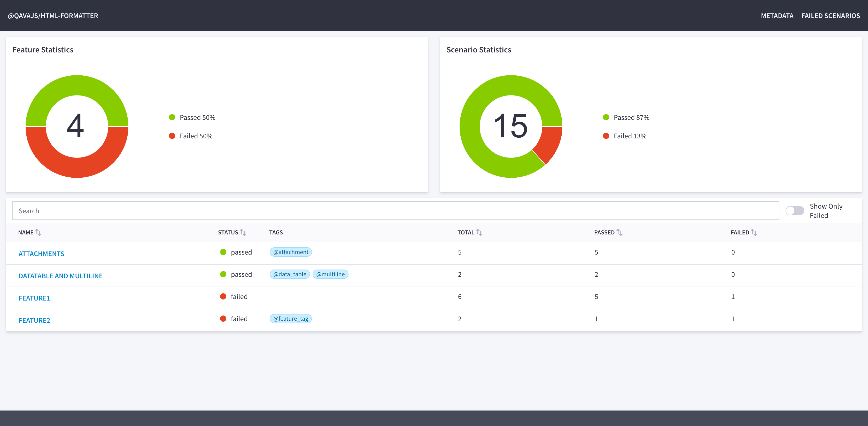Sort by FAILED column arrows
Viewport: 868px width, 426px height.
click(x=754, y=232)
